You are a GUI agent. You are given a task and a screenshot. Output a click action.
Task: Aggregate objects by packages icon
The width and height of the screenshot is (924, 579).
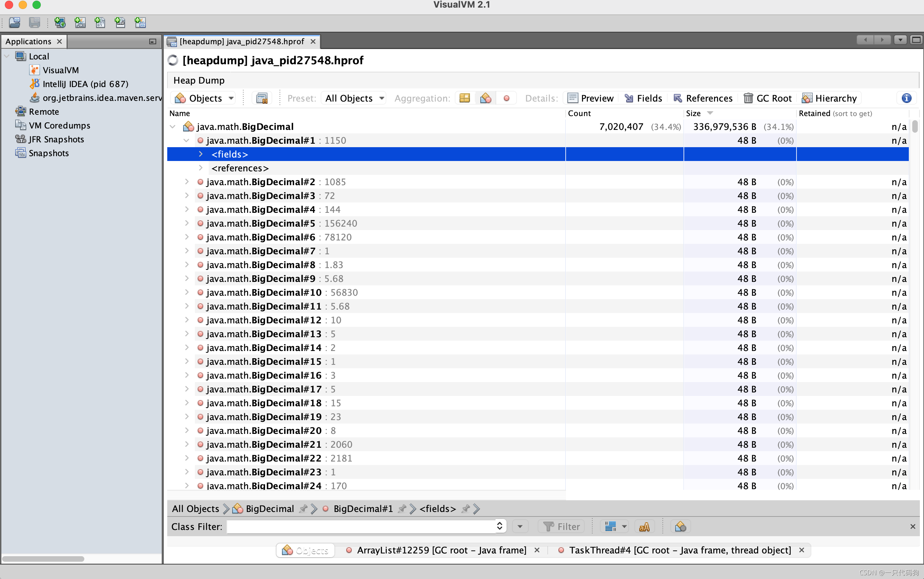coord(464,98)
